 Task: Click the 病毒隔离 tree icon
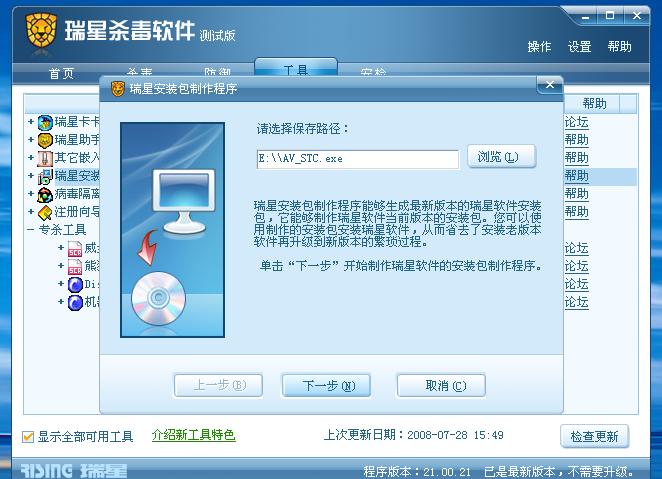click(x=45, y=194)
